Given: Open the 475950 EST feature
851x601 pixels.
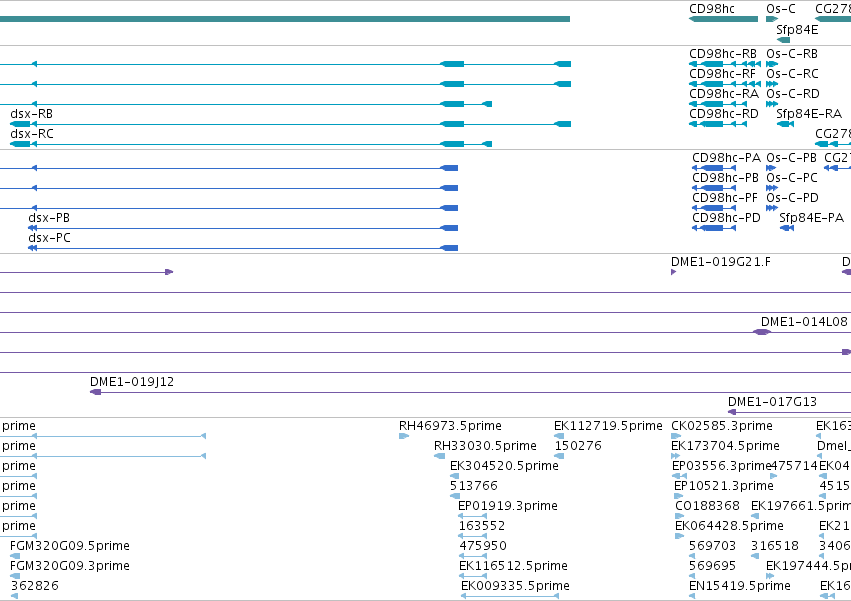Looking at the screenshot, I should pos(473,556).
